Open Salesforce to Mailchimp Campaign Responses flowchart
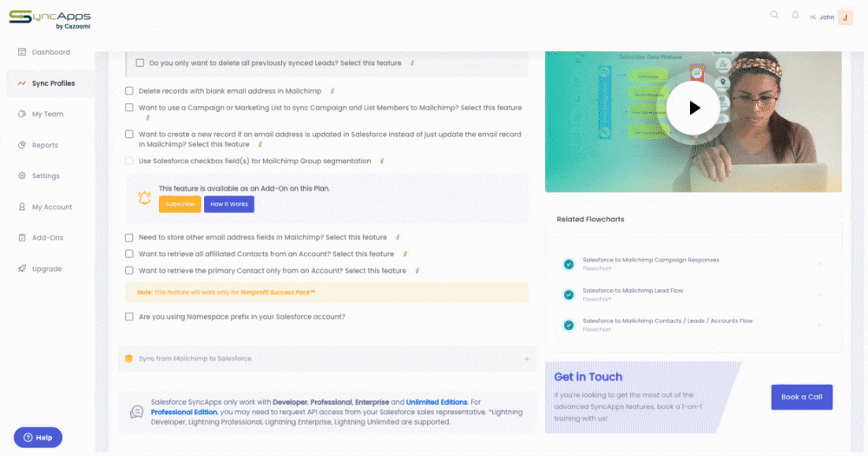Viewport: 868px width, 456px height. coord(650,260)
